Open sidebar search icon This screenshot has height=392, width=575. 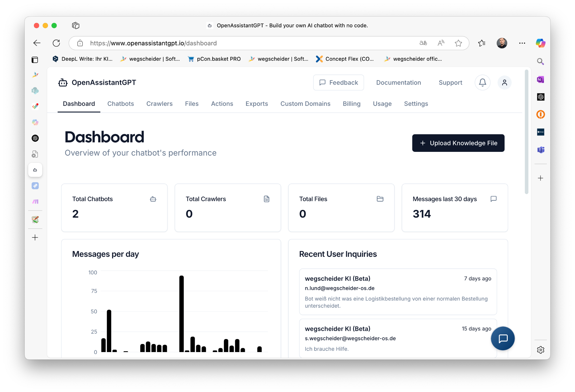[540, 61]
